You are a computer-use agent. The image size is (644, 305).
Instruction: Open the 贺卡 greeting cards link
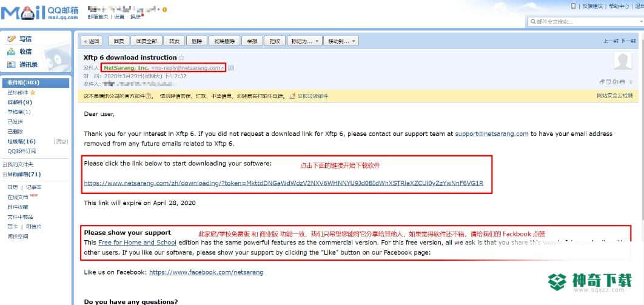point(12,227)
